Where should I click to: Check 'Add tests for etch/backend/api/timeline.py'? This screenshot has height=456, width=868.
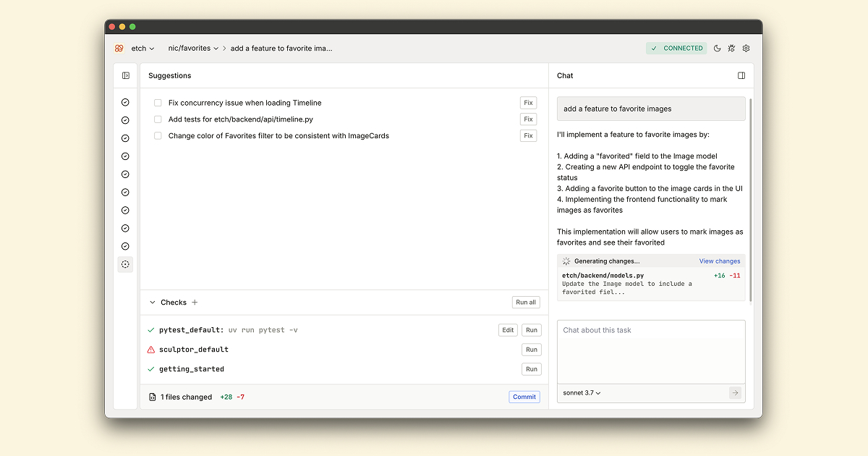(x=158, y=119)
